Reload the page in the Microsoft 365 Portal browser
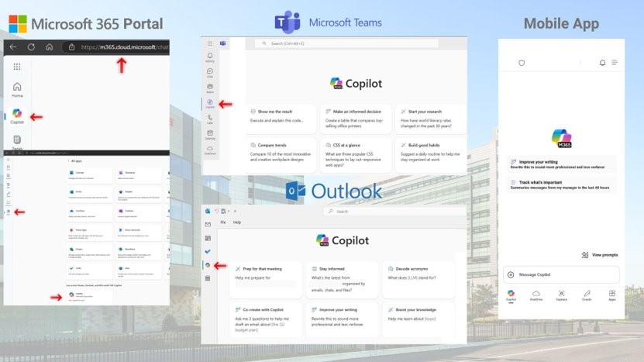 point(31,47)
